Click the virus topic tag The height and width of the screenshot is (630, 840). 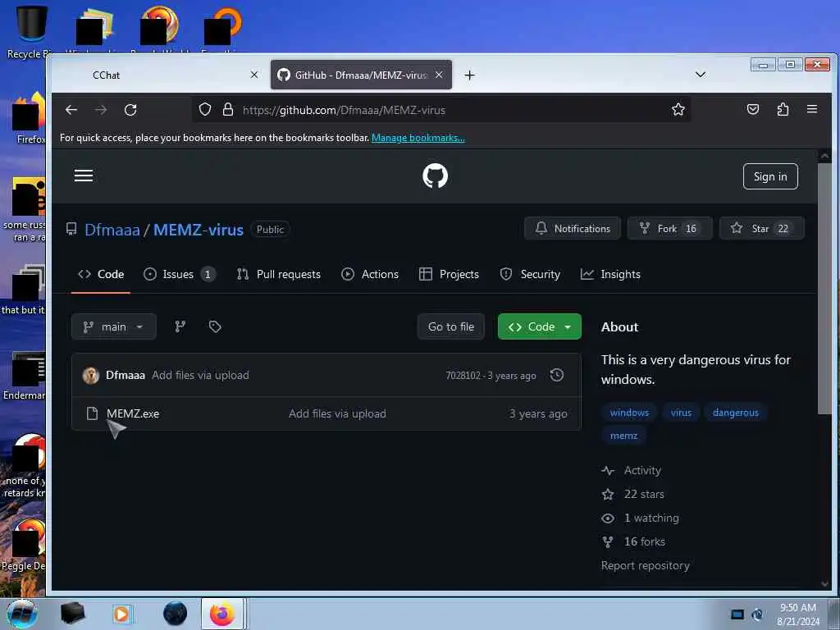pos(681,413)
